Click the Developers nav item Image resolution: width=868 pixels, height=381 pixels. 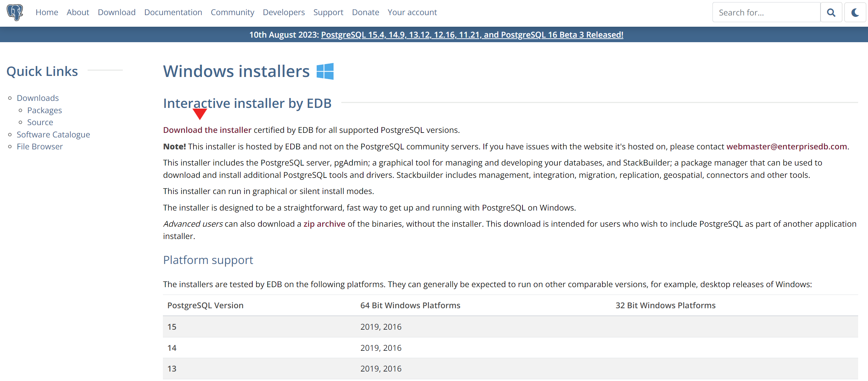tap(284, 12)
